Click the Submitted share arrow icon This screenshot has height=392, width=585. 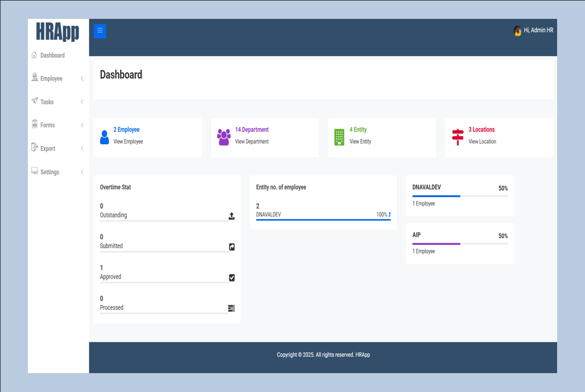coord(231,247)
